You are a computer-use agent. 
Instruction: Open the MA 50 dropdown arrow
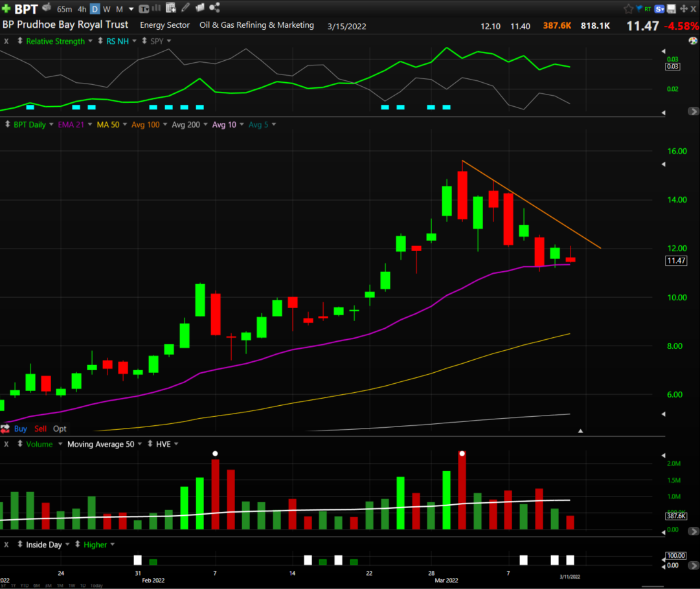tap(125, 124)
